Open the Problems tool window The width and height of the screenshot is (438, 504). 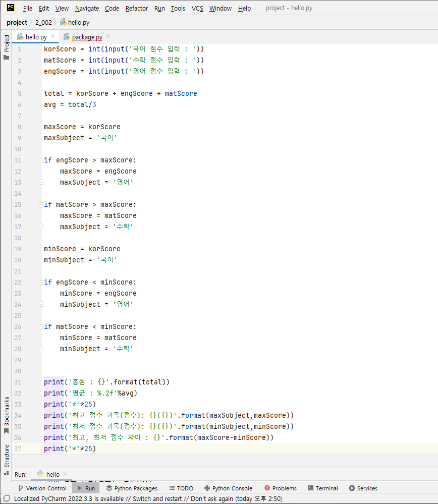coord(281,488)
